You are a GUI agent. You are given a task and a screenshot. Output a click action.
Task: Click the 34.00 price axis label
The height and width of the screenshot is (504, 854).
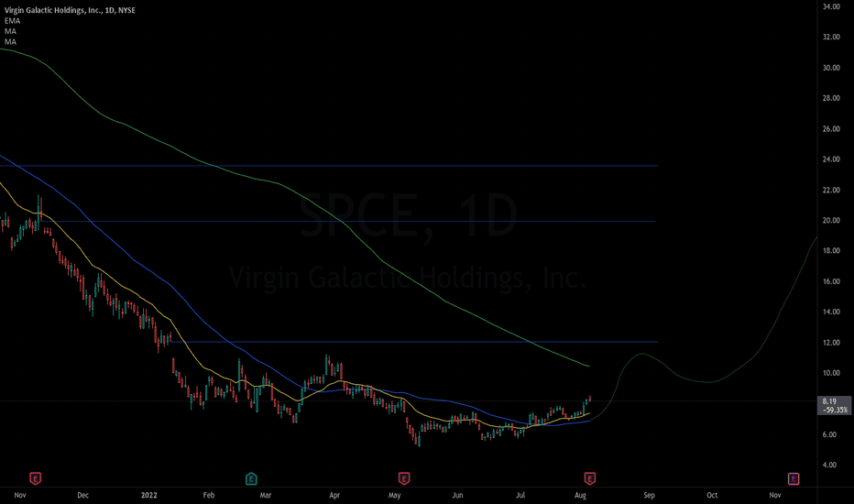(831, 6)
